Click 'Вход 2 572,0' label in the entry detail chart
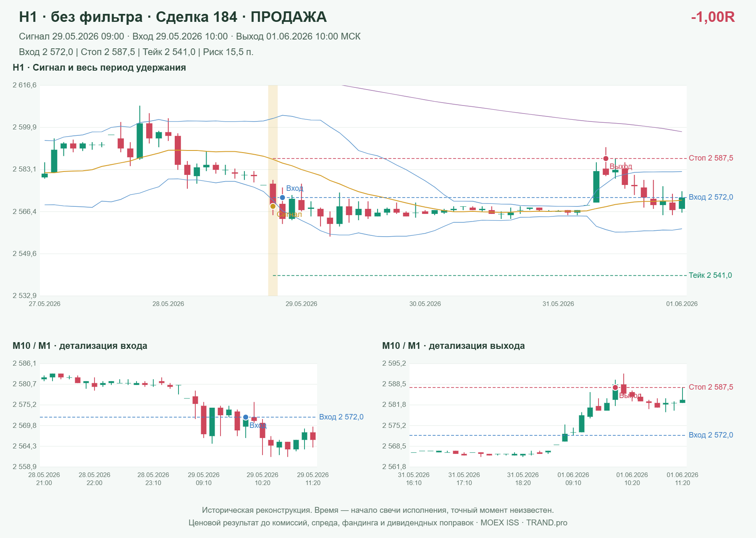Image resolution: width=756 pixels, height=538 pixels. 341,417
